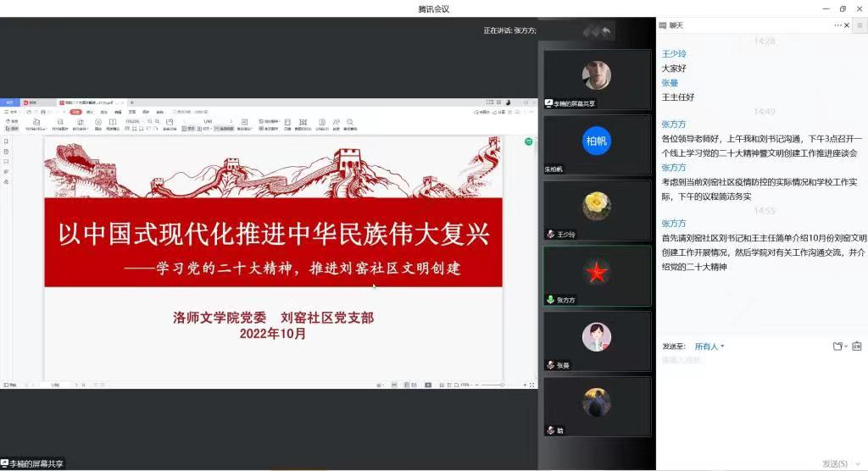868x471 pixels.
Task: Click 王少玲 muted microphone icon
Action: coord(550,234)
